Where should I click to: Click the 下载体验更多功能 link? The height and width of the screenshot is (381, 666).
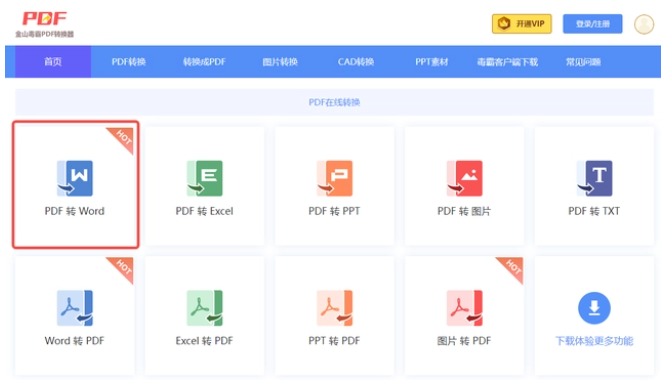coord(595,341)
